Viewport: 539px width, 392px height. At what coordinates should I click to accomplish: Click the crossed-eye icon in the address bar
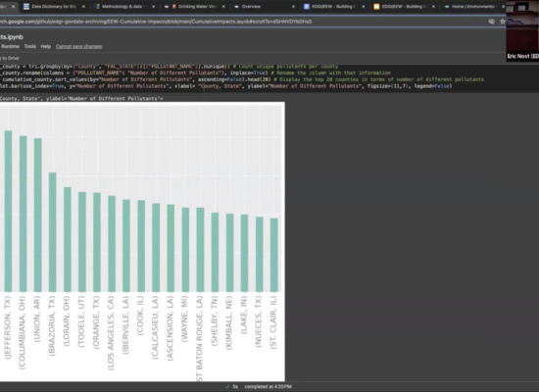492,22
